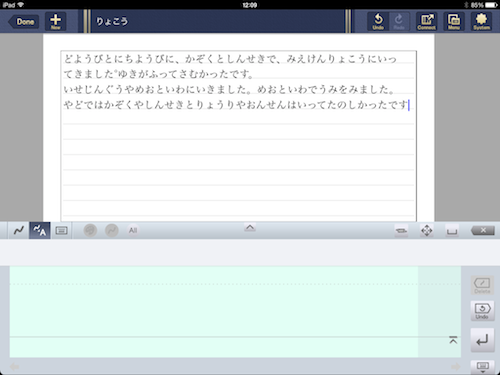The height and width of the screenshot is (375, 500).
Task: Tap the right arrow under writing pad
Action: [456, 367]
